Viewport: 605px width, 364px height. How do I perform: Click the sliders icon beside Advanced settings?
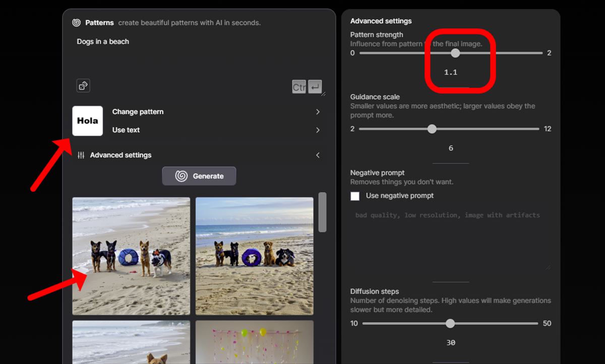coord(81,155)
